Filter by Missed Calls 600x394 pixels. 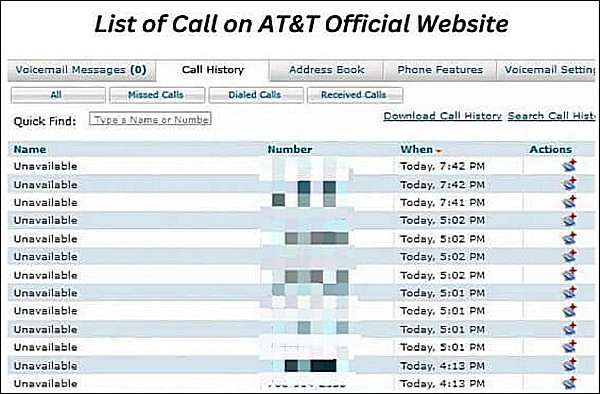tap(157, 95)
